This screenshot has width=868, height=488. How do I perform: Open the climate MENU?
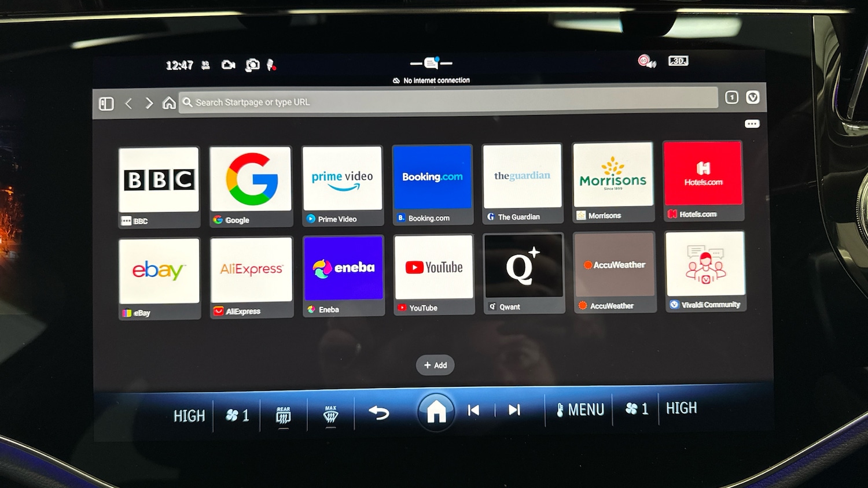click(580, 409)
